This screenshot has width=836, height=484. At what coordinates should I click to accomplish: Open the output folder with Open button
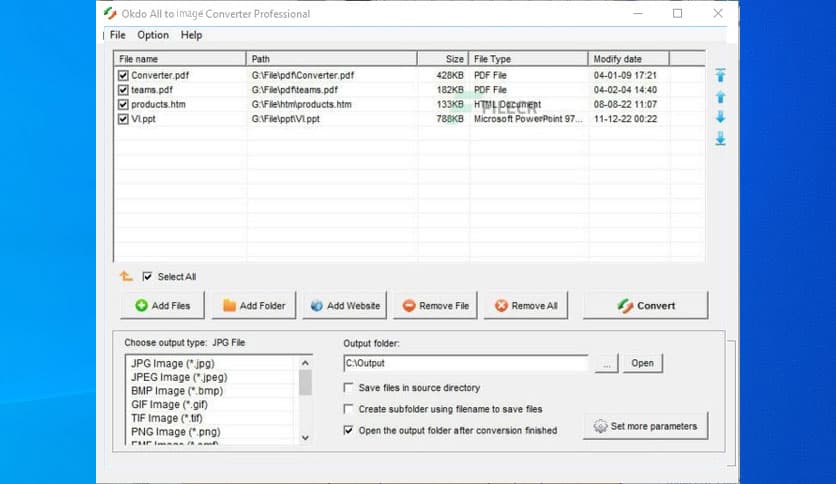pos(642,363)
